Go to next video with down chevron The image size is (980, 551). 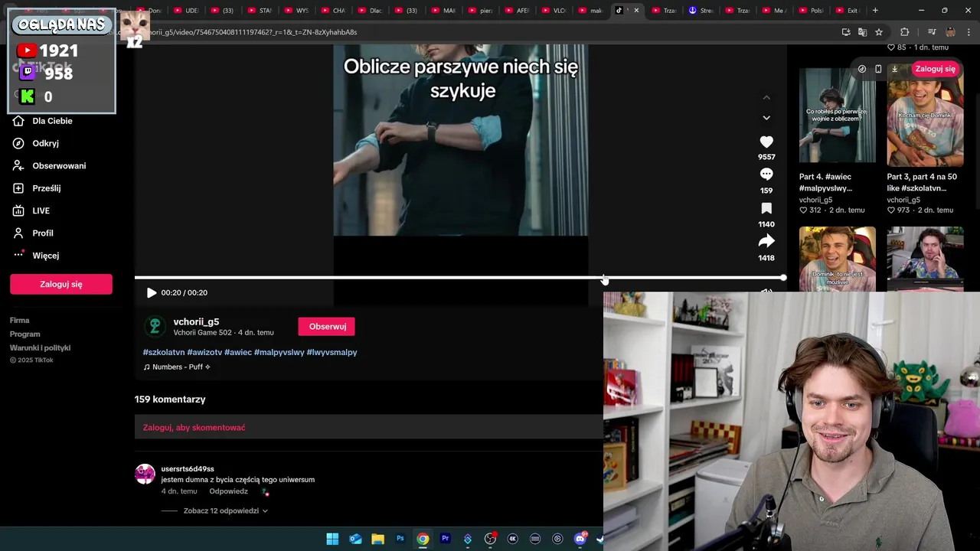(x=766, y=118)
